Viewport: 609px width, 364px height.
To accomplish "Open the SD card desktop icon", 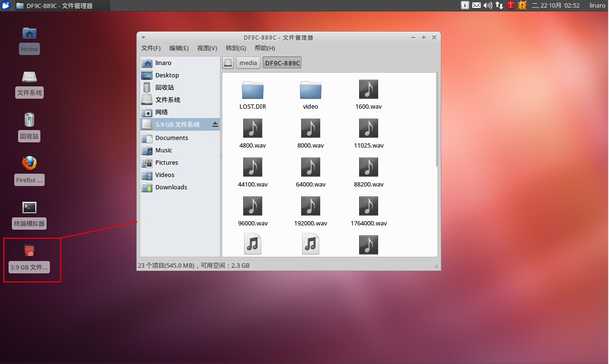I will tap(29, 252).
